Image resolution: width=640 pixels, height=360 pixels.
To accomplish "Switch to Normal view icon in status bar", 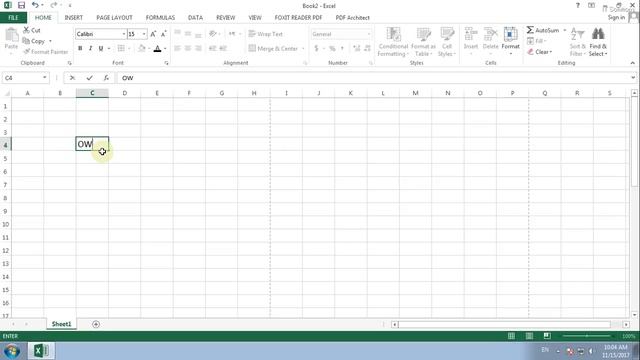I will (x=511, y=336).
